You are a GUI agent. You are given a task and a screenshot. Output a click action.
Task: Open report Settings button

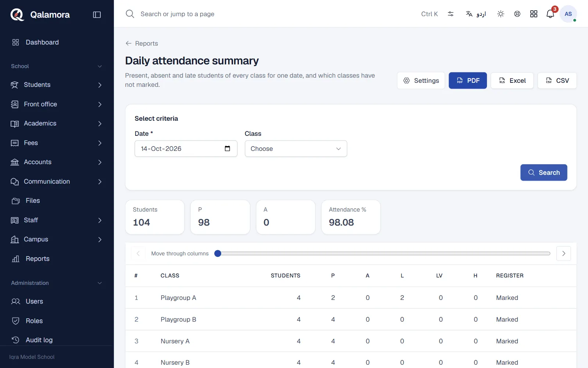click(421, 81)
